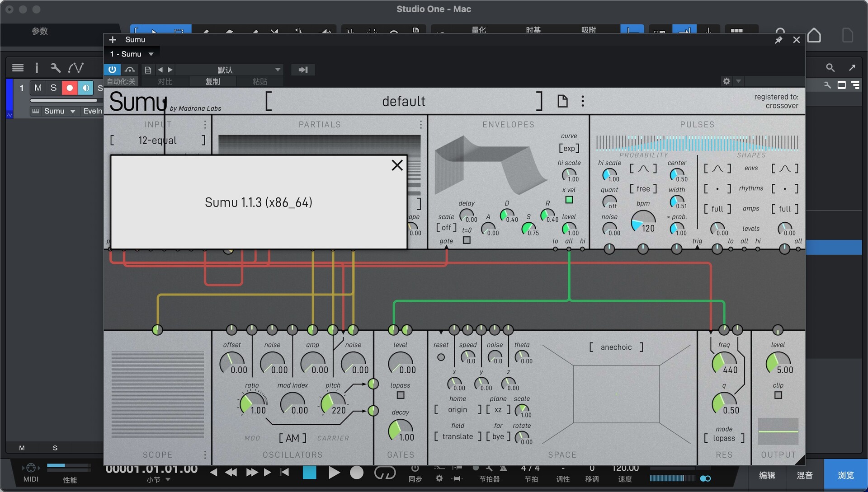
Task: Click the transport Play button
Action: [334, 473]
